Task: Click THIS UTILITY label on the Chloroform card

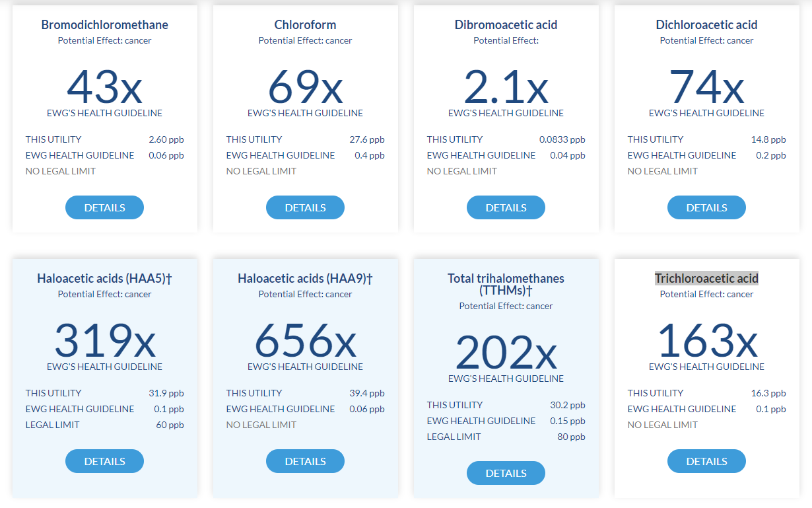Action: [254, 139]
